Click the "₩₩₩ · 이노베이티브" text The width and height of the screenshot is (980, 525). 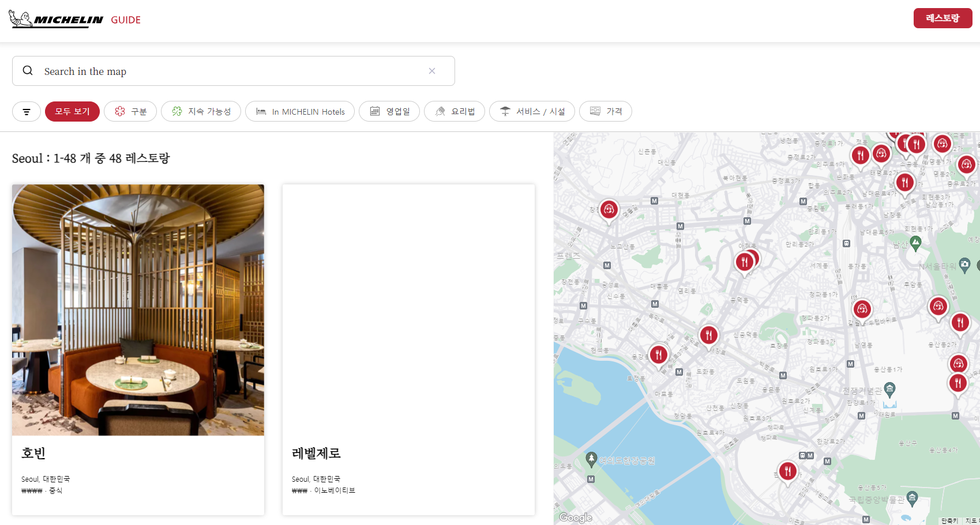point(324,490)
